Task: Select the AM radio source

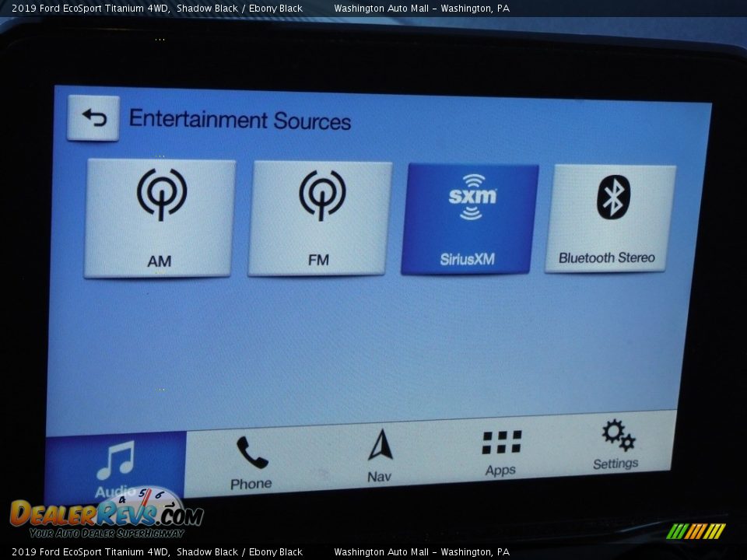Action: pyautogui.click(x=160, y=218)
